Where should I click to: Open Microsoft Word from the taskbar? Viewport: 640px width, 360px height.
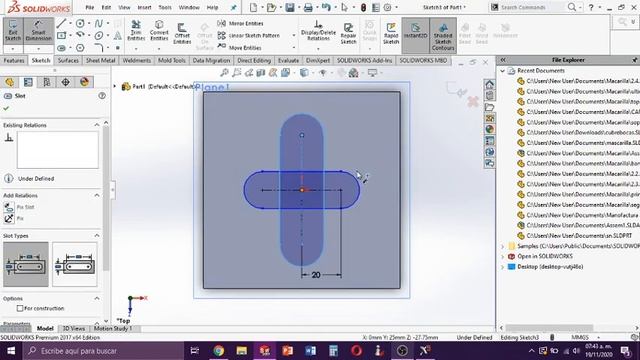310,351
